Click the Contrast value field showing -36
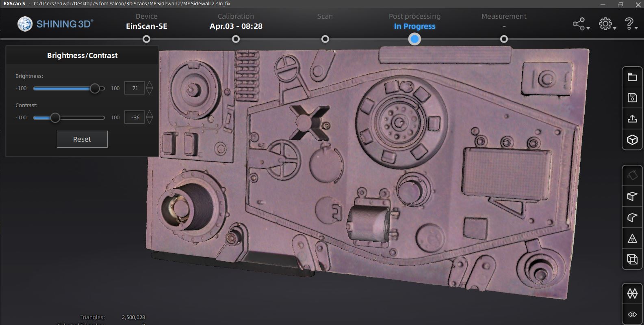 point(134,118)
